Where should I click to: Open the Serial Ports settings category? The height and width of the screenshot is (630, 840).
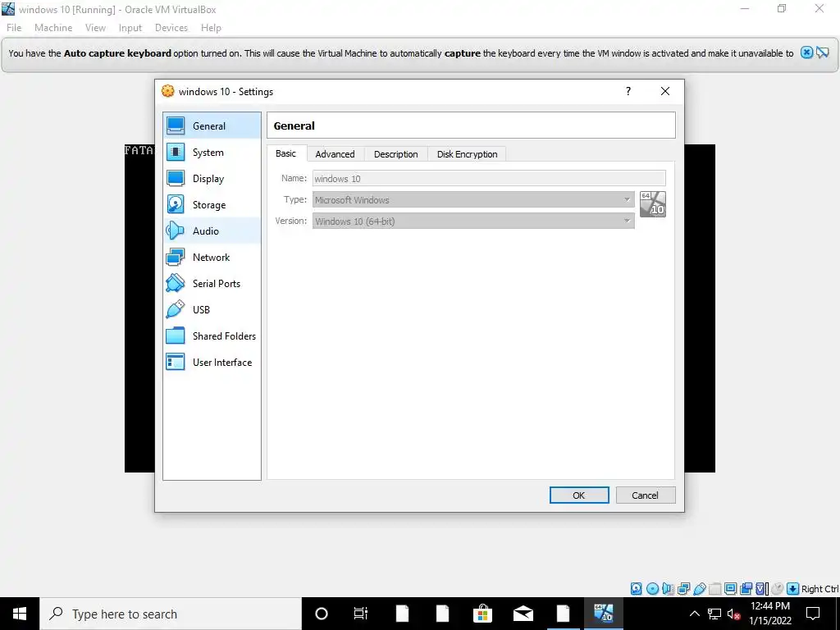pyautogui.click(x=212, y=283)
